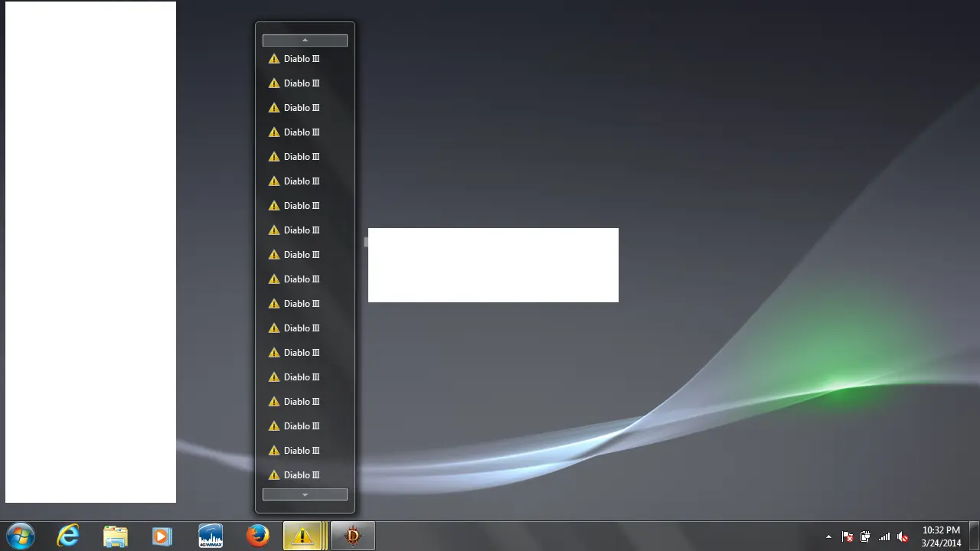The width and height of the screenshot is (980, 551).
Task: Open Windows Media Player taskbar icon
Action: point(162,536)
